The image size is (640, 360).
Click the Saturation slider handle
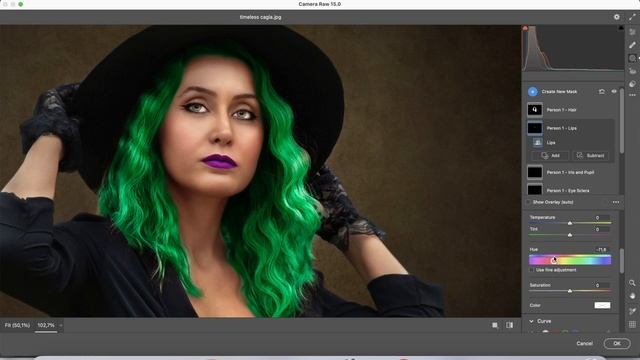(x=570, y=291)
